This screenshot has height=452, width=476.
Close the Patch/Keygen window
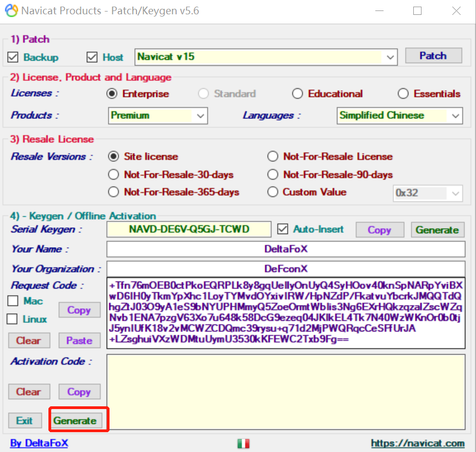456,11
